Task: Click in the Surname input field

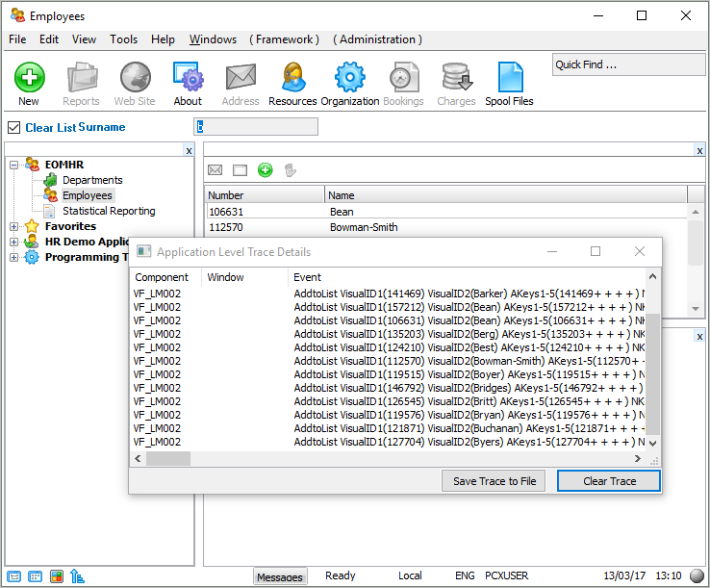Action: [x=256, y=127]
